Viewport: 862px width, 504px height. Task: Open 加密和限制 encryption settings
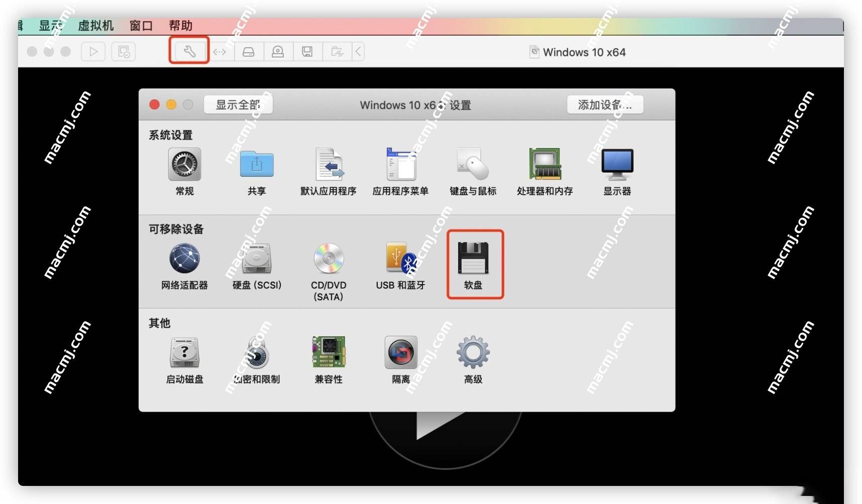257,360
